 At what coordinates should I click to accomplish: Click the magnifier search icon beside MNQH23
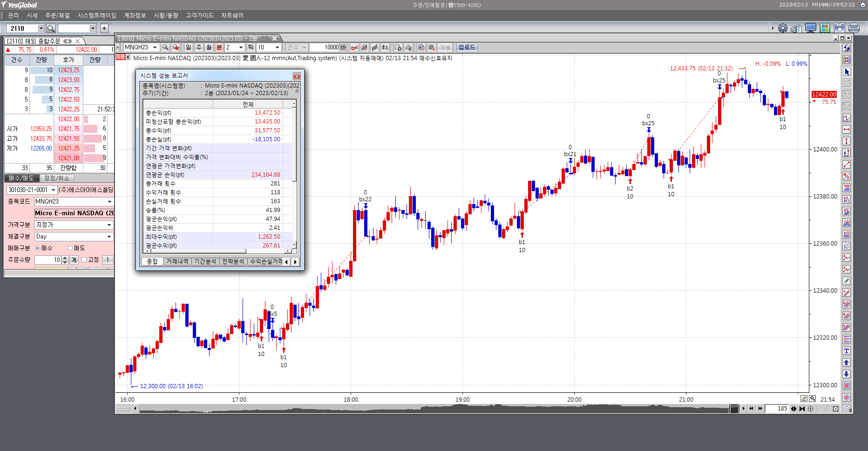point(165,48)
